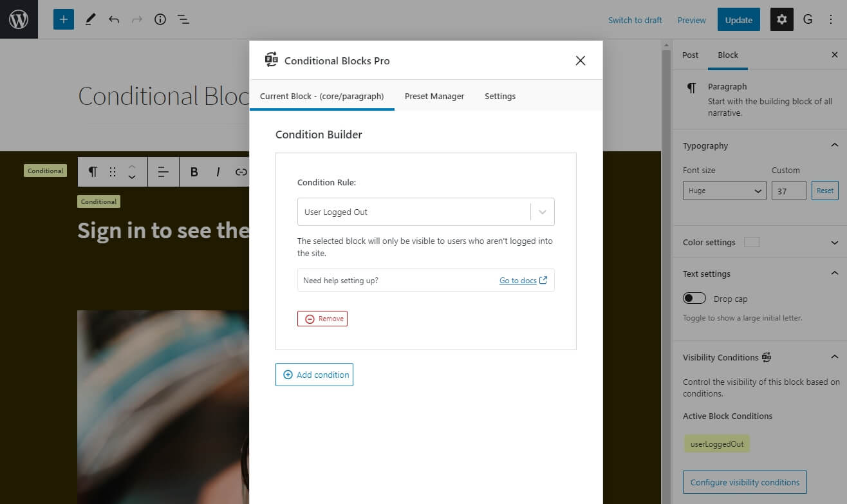Collapse the Text settings section

[834, 274]
